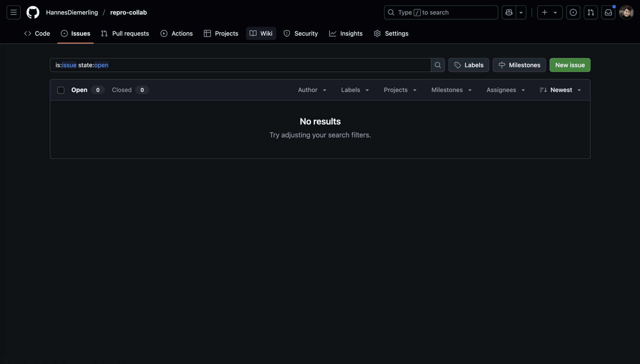Open the plus "Create new" menu

coord(549,12)
